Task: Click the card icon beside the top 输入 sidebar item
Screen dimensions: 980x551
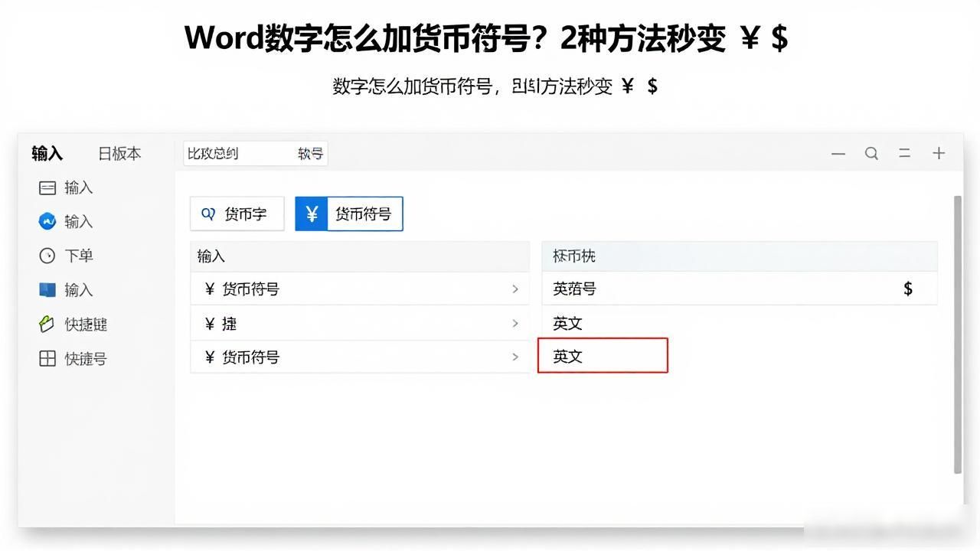Action: (47, 187)
